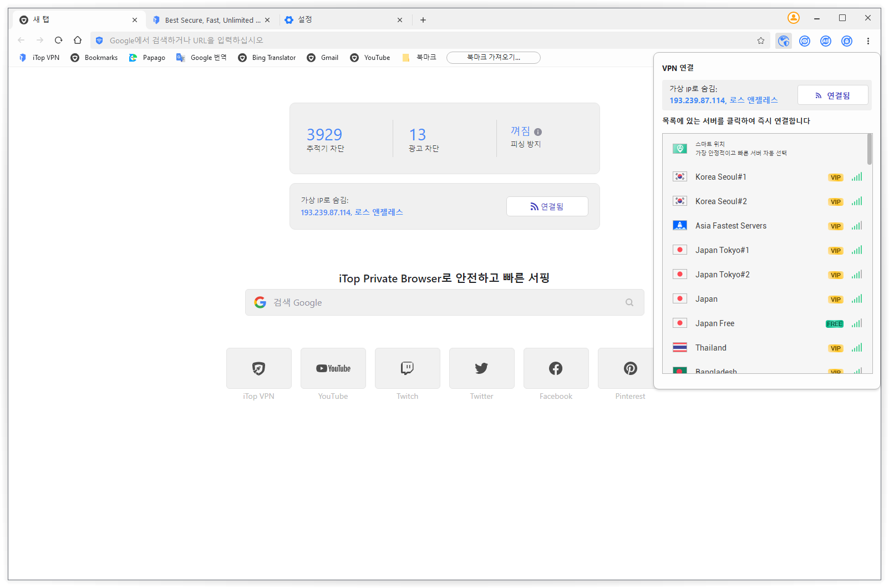Open the user profile avatar icon

coord(794,18)
